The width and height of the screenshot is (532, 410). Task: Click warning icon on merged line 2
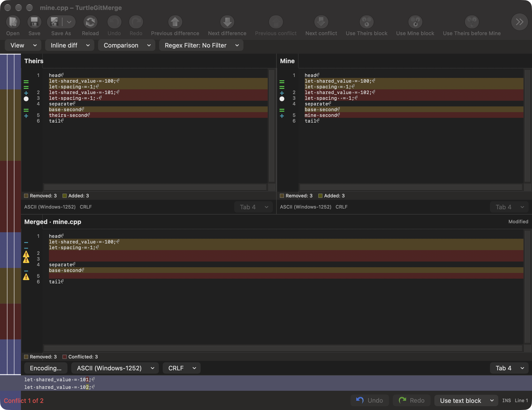[26, 254]
